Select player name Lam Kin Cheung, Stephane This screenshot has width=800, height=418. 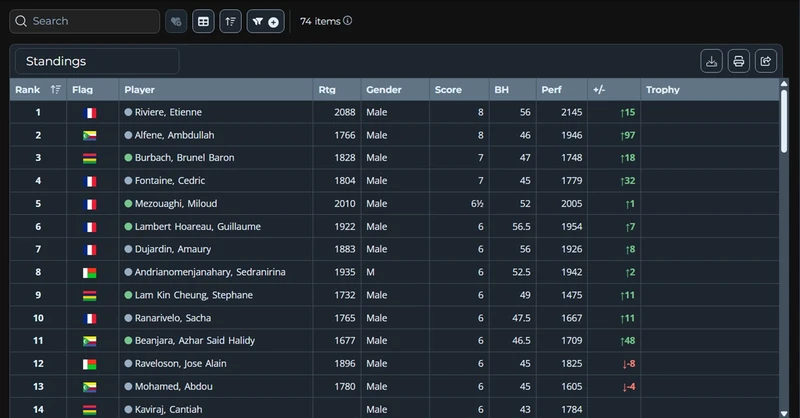point(194,295)
